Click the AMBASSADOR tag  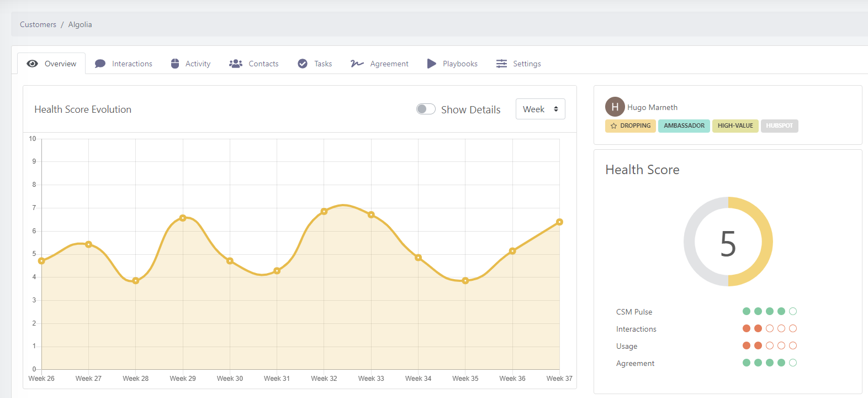tap(684, 126)
